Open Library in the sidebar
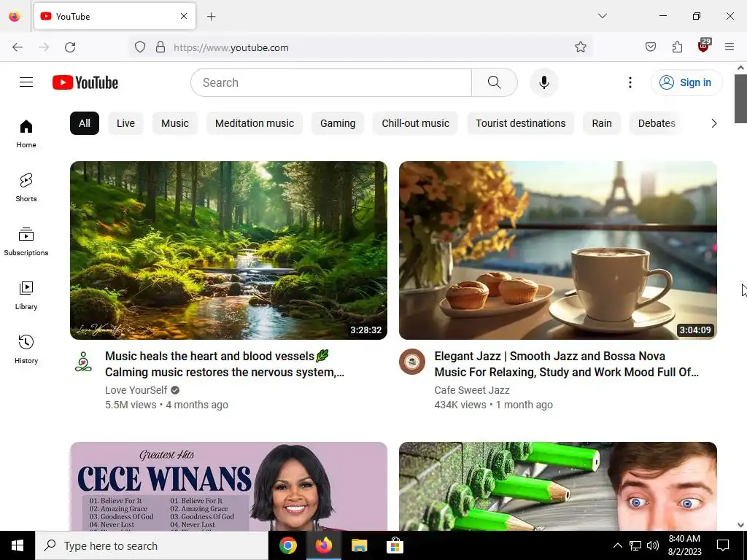 [26, 295]
